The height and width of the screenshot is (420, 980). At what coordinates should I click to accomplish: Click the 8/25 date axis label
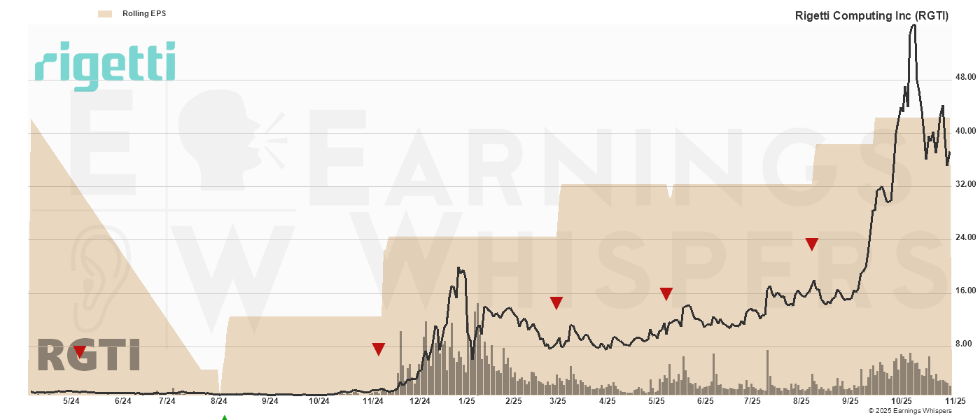coord(801,401)
